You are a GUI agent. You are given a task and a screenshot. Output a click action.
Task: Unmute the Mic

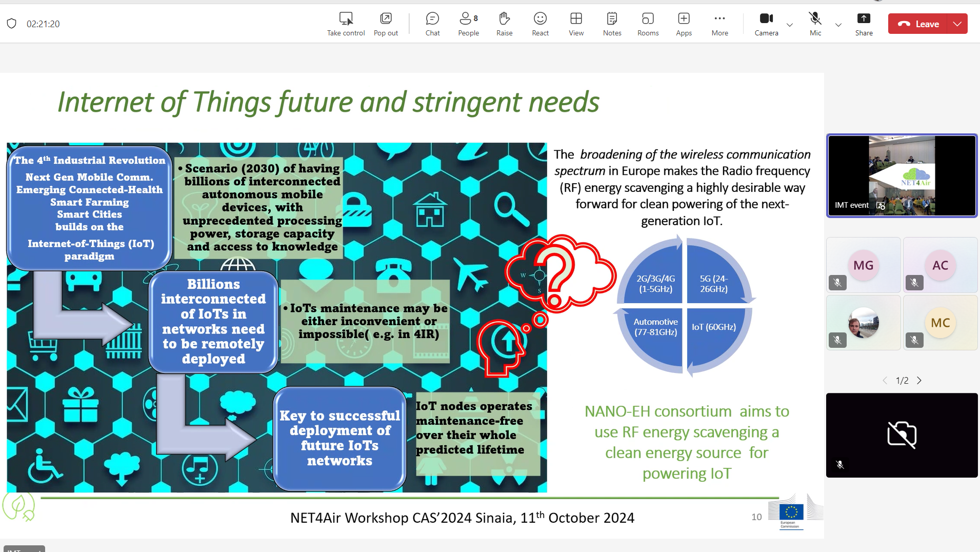pyautogui.click(x=815, y=24)
